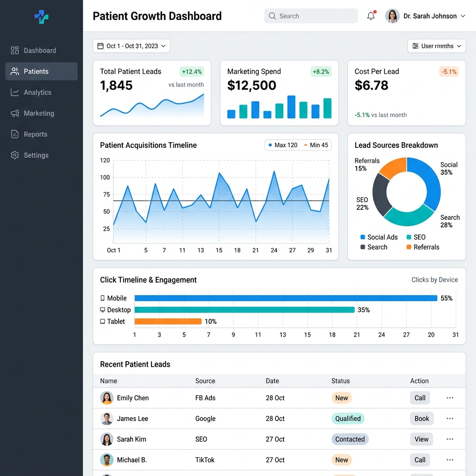The width and height of the screenshot is (476, 476).
Task: Sort by the Source column header
Action: pyautogui.click(x=205, y=381)
